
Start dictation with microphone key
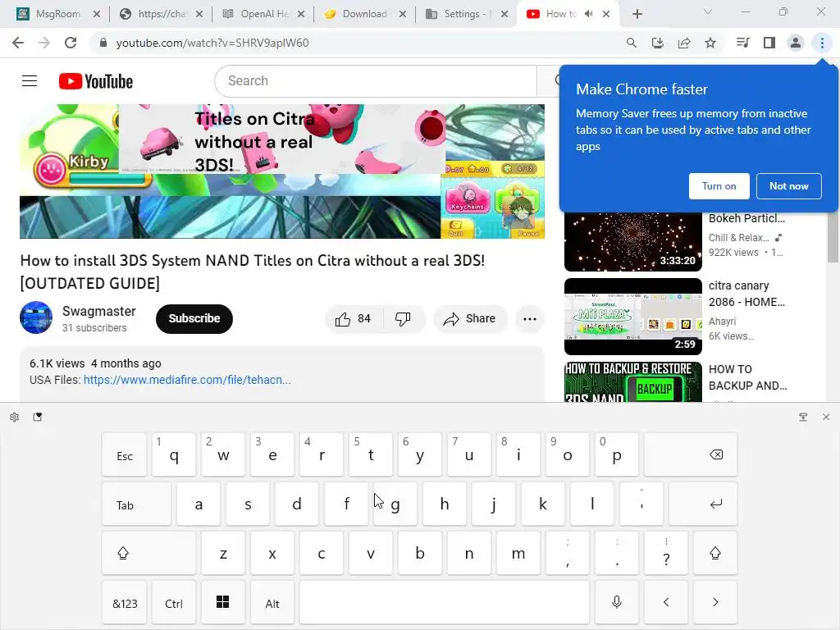tap(617, 603)
